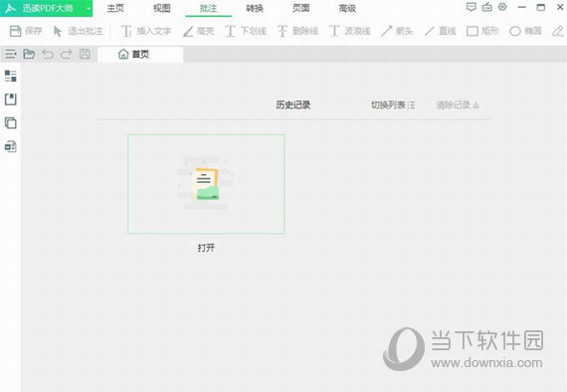Switch to the 视图 ribbon tab
567x392 pixels.
point(162,8)
